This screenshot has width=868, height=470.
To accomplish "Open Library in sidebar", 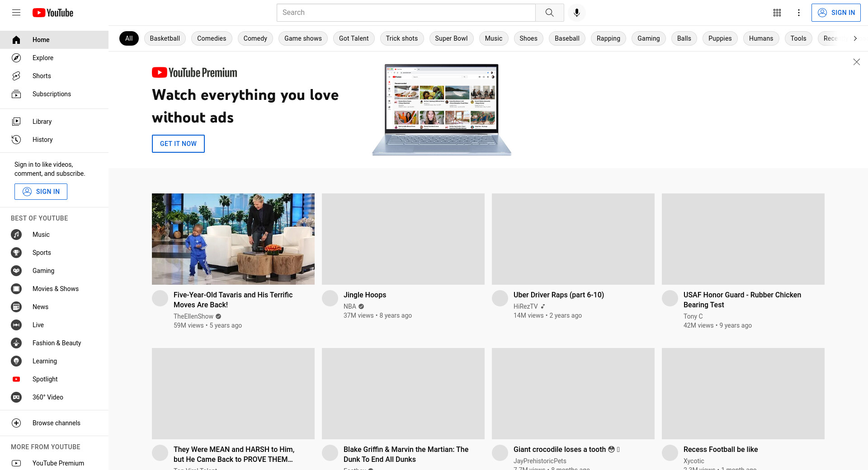I will (x=54, y=122).
